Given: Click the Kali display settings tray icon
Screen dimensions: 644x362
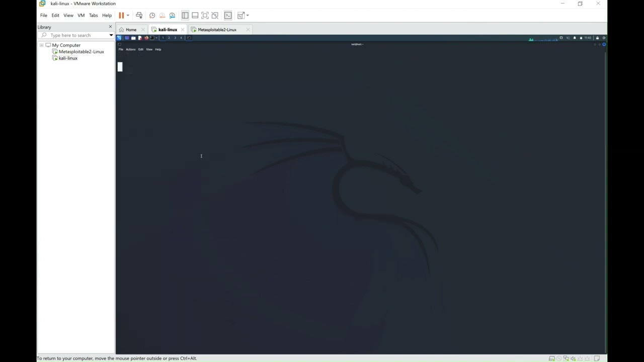Looking at the screenshot, I should 561,38.
